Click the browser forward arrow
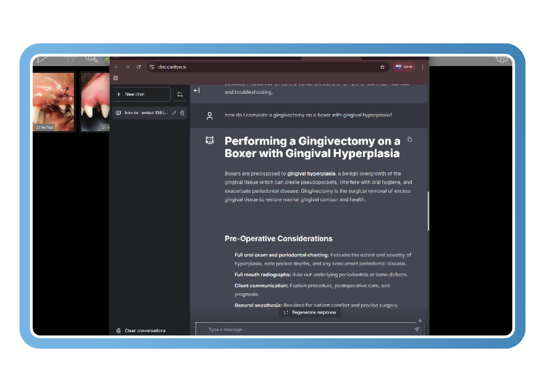Screen dimensions: 545x392 (128, 67)
